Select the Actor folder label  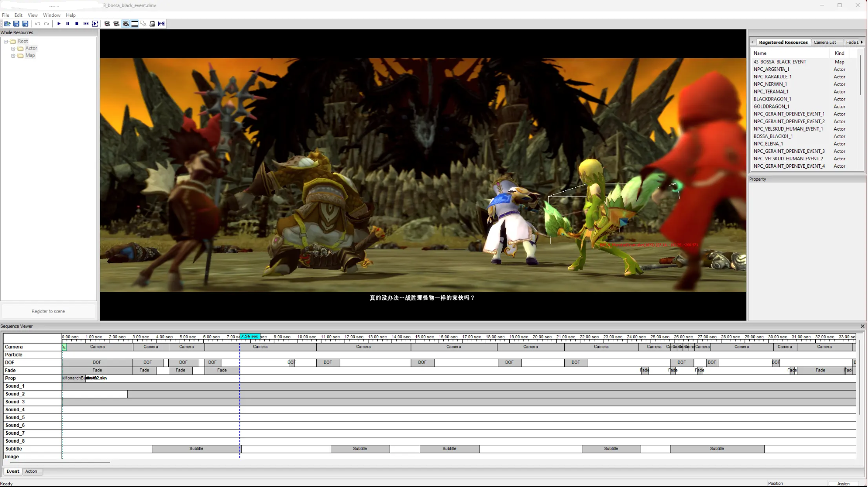coord(31,48)
